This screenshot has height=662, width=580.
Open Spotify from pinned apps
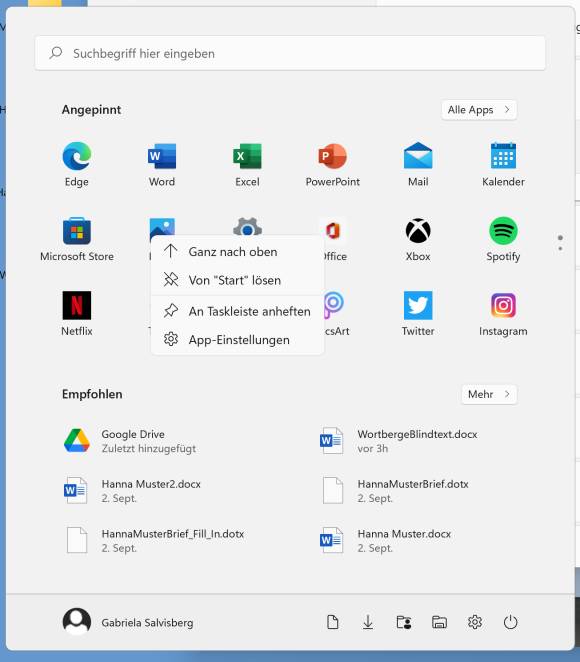503,239
